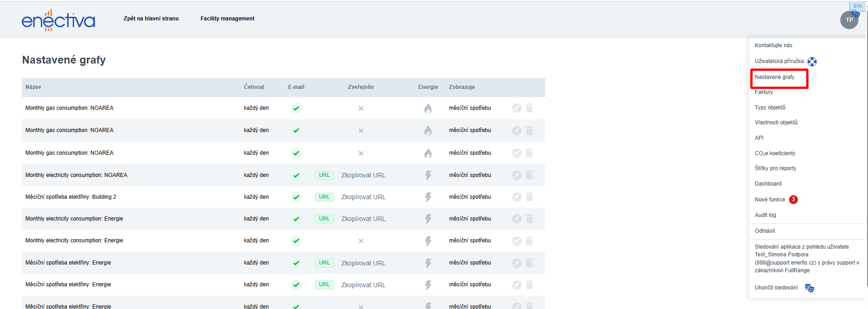
Task: Open the green URL badge in Building 2 row
Action: click(x=324, y=197)
